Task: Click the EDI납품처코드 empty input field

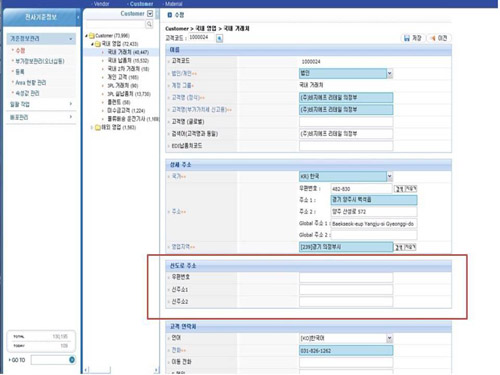Action: (x=346, y=146)
